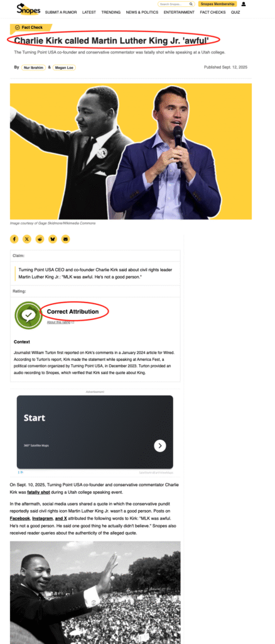Viewport: 275px width, 644px height.
Task: Click the advertisement arrow button
Action: [160, 446]
